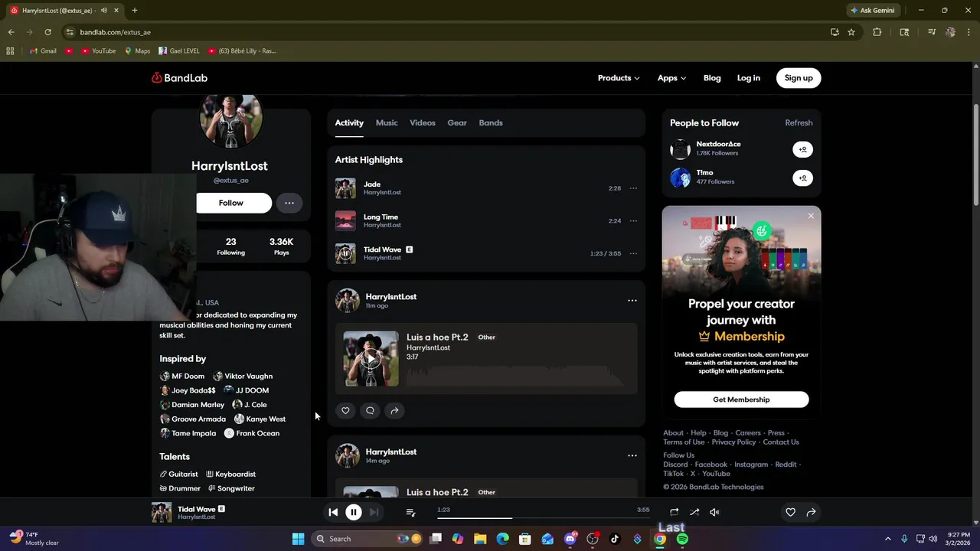
Task: Switch to the Videos tab
Action: [423, 122]
